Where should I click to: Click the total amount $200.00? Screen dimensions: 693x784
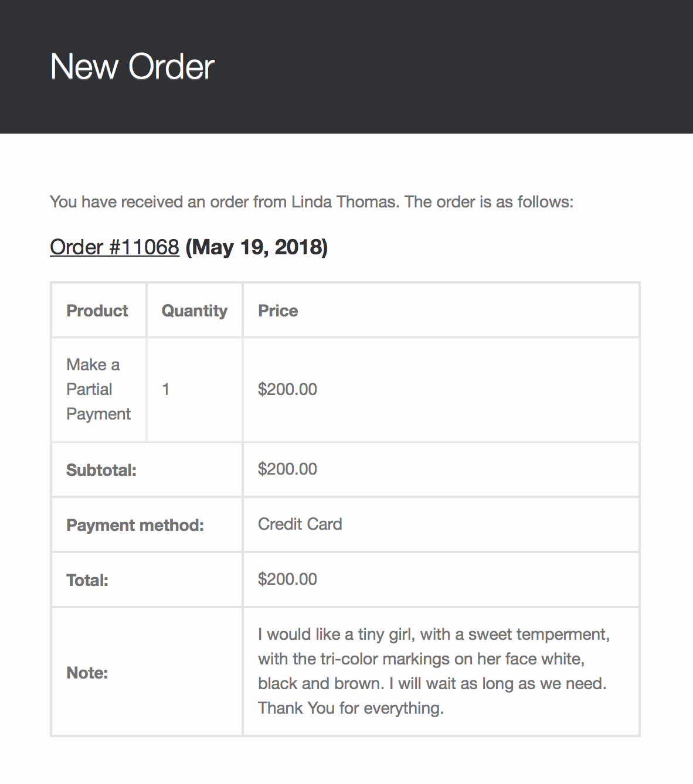coord(287,579)
